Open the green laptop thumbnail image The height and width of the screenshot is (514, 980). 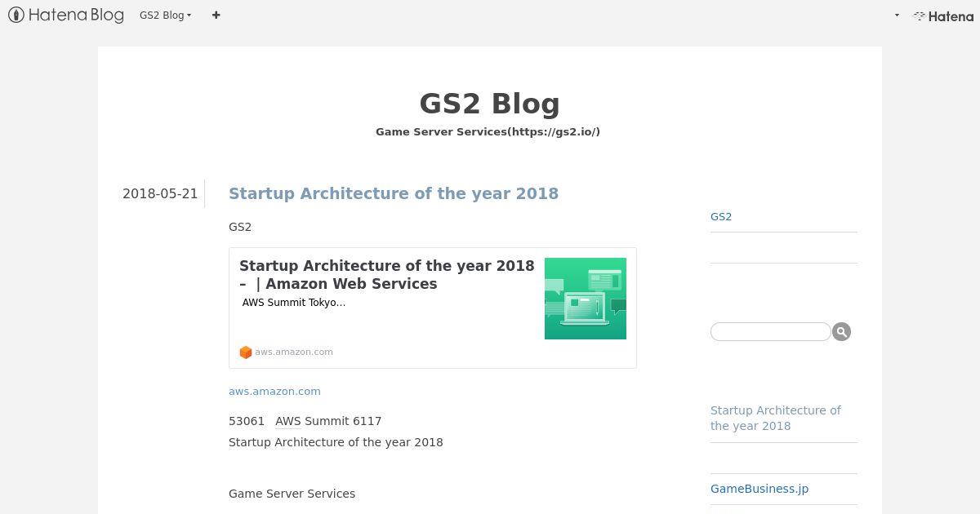[x=586, y=299]
